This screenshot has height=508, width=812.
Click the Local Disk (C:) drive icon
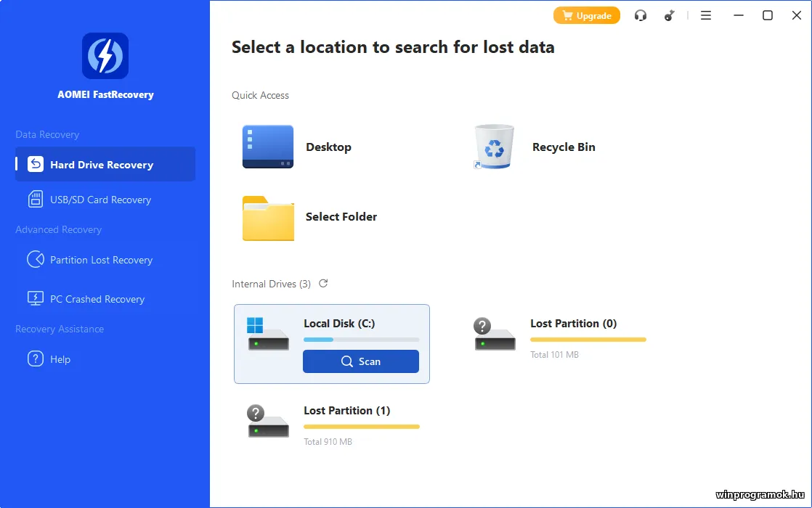(x=268, y=335)
